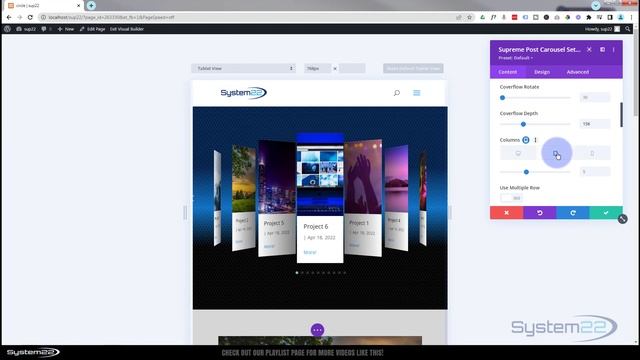Open the New menu in admin bar
Screen dimensions: 640x360
66,29
